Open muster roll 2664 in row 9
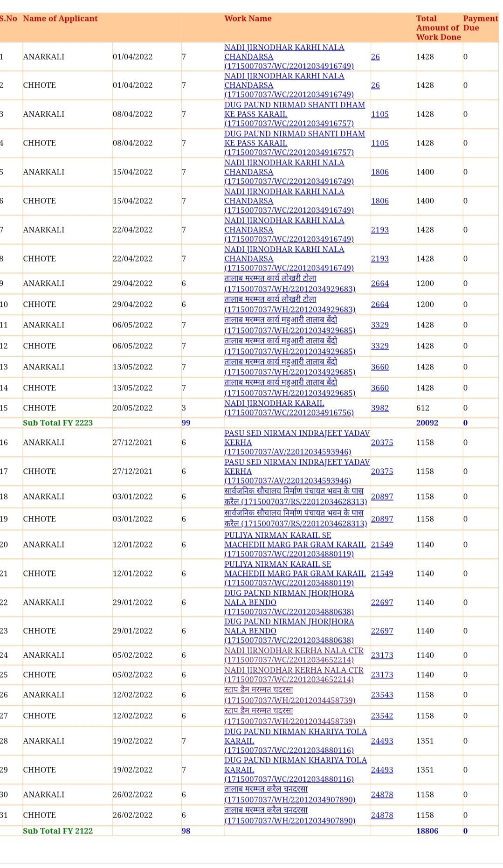 pyautogui.click(x=379, y=284)
